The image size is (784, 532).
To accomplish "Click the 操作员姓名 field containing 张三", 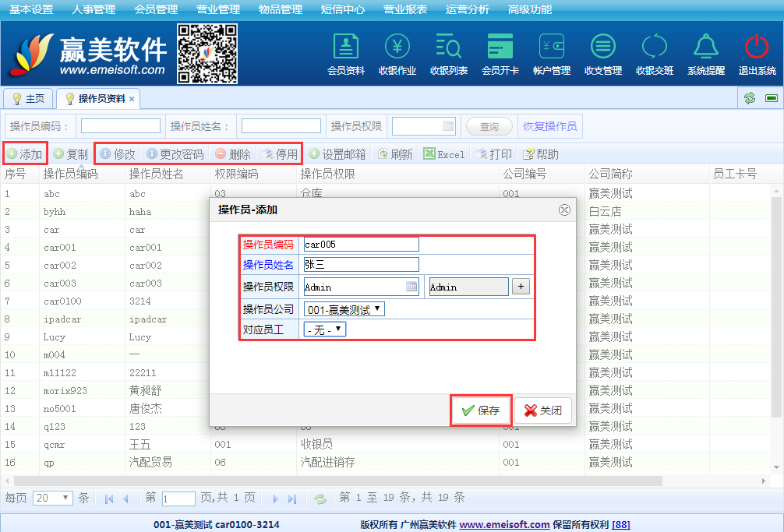I will coord(362,265).
